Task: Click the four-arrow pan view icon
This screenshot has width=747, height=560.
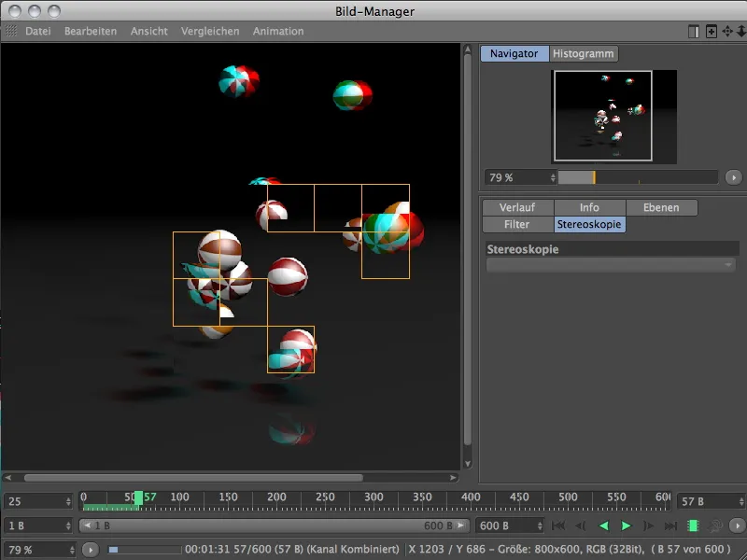Action: pyautogui.click(x=727, y=32)
